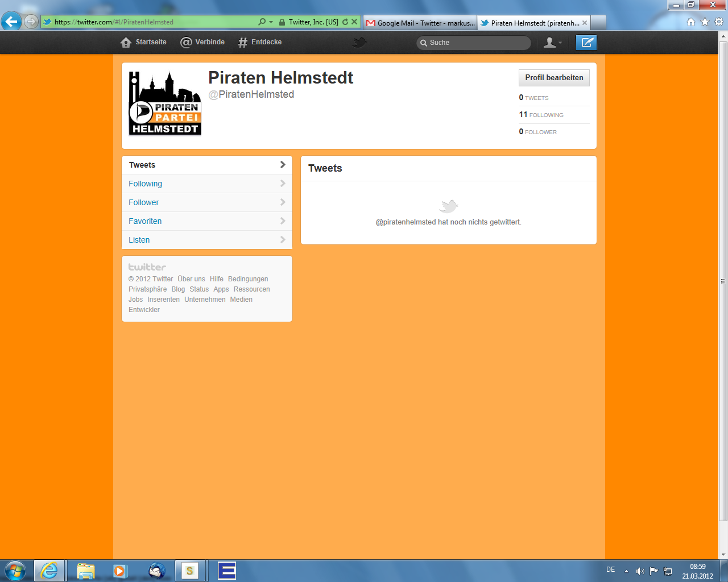This screenshot has height=582, width=728.
Task: Open Thunderbird mail taskbar icon
Action: coord(157,571)
